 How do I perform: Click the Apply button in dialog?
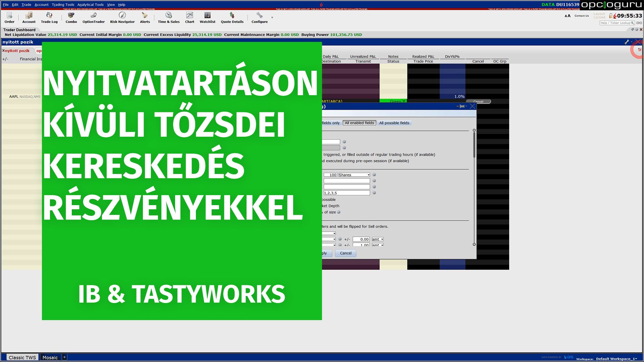click(323, 253)
